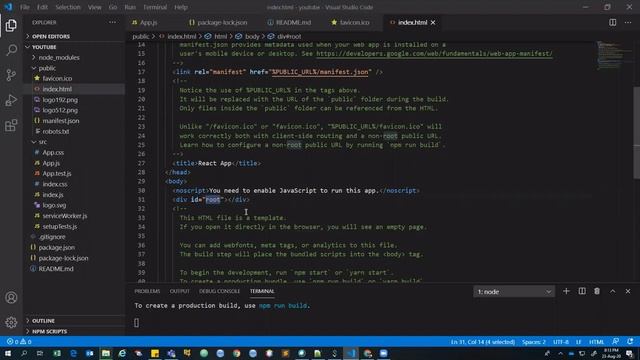This screenshot has height=360, width=640.
Task: Open the Explorer view in activity bar
Action: pyautogui.click(x=11, y=26)
